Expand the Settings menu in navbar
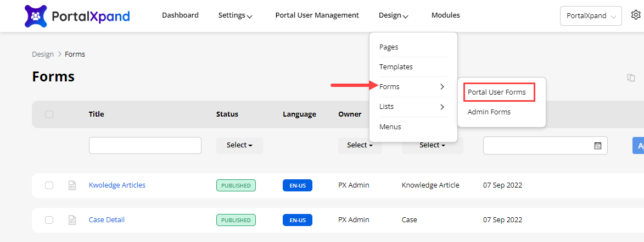The width and height of the screenshot is (644, 242). tap(235, 15)
